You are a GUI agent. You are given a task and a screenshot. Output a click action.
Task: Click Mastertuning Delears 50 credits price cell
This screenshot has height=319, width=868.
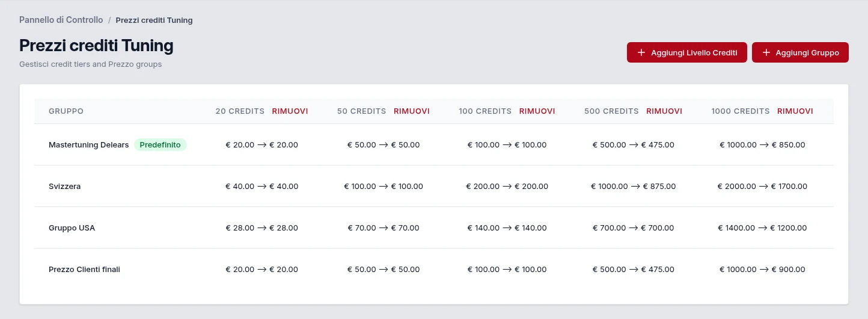[x=384, y=145]
